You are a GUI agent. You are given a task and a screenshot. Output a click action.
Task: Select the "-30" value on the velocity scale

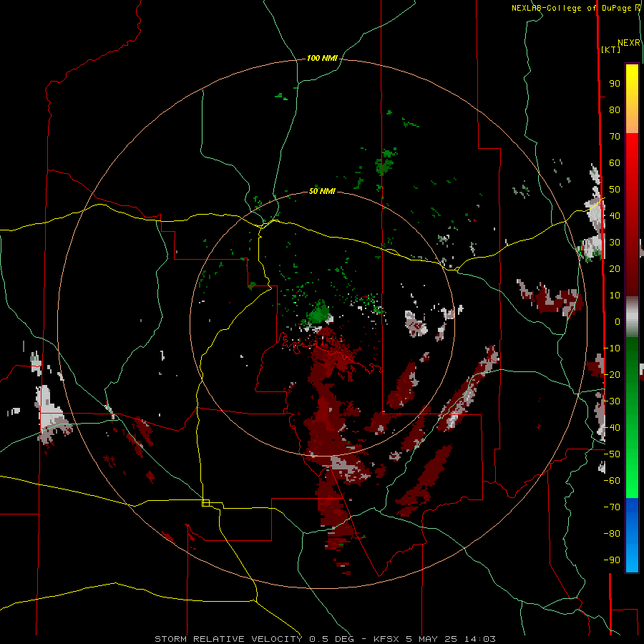(x=612, y=401)
